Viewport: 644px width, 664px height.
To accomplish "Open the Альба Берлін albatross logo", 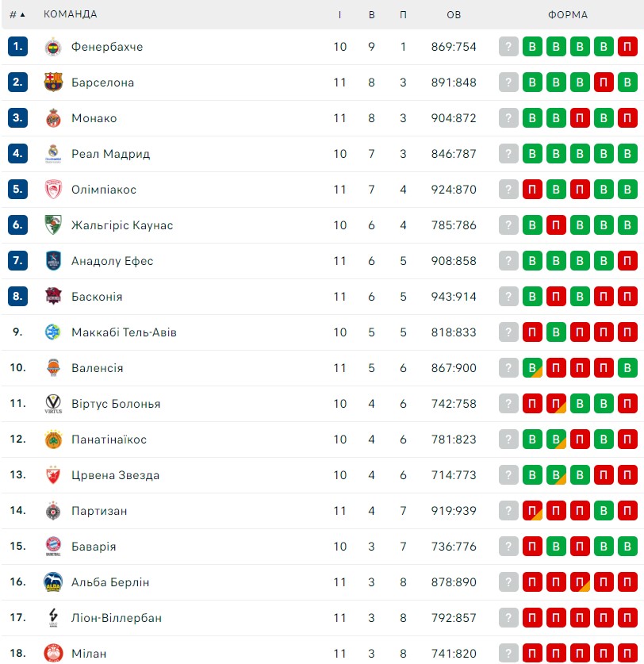I will tap(53, 581).
